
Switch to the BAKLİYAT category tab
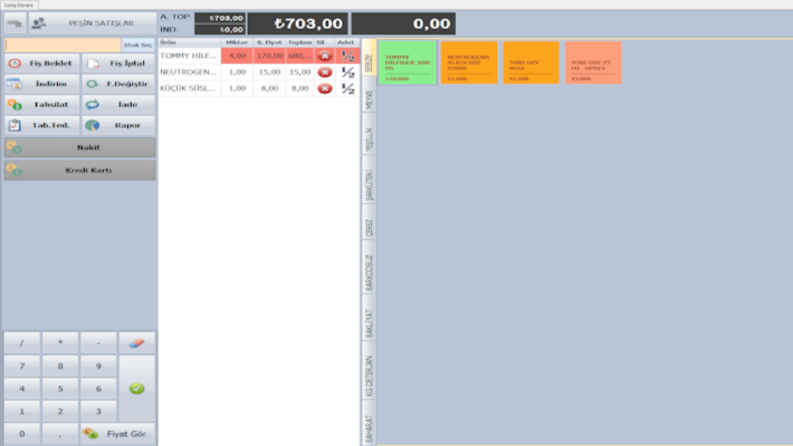coord(369,320)
